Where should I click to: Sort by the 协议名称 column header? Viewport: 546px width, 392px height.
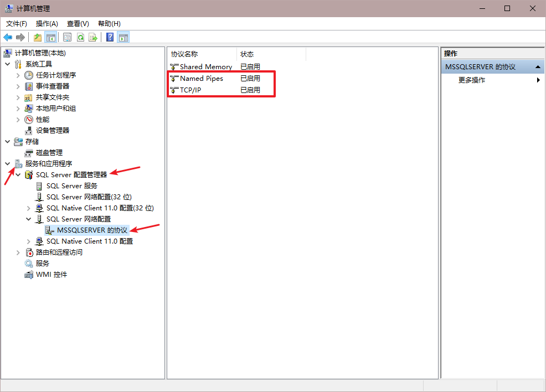pyautogui.click(x=202, y=54)
